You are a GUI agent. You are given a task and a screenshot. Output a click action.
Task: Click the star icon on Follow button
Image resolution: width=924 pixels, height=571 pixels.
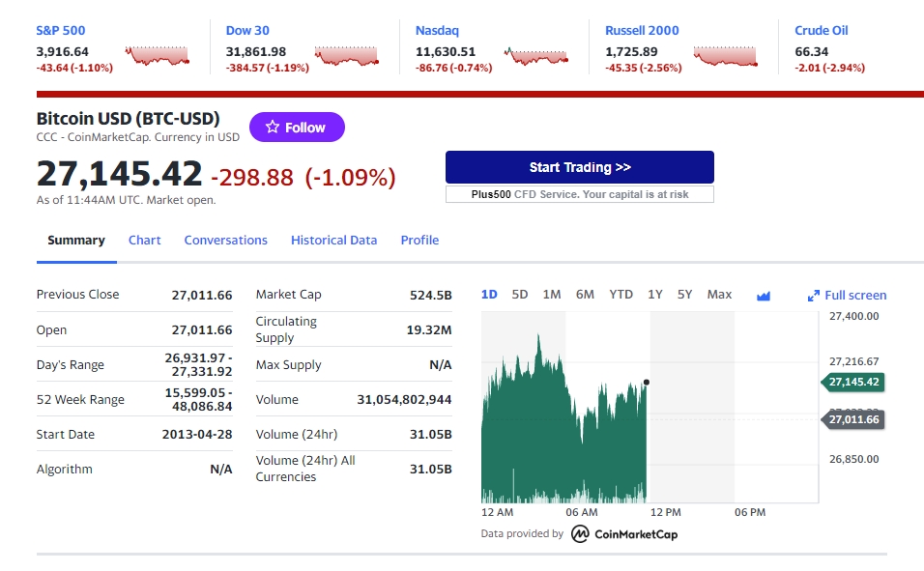(x=273, y=128)
